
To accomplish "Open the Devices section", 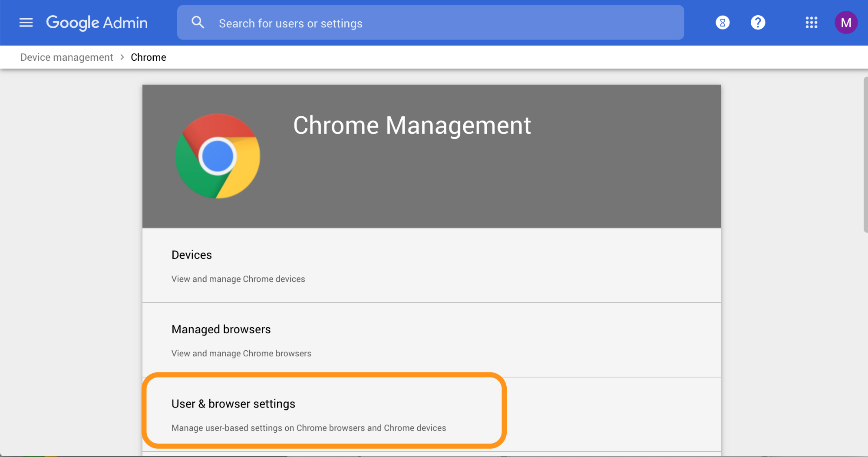I will (432, 266).
